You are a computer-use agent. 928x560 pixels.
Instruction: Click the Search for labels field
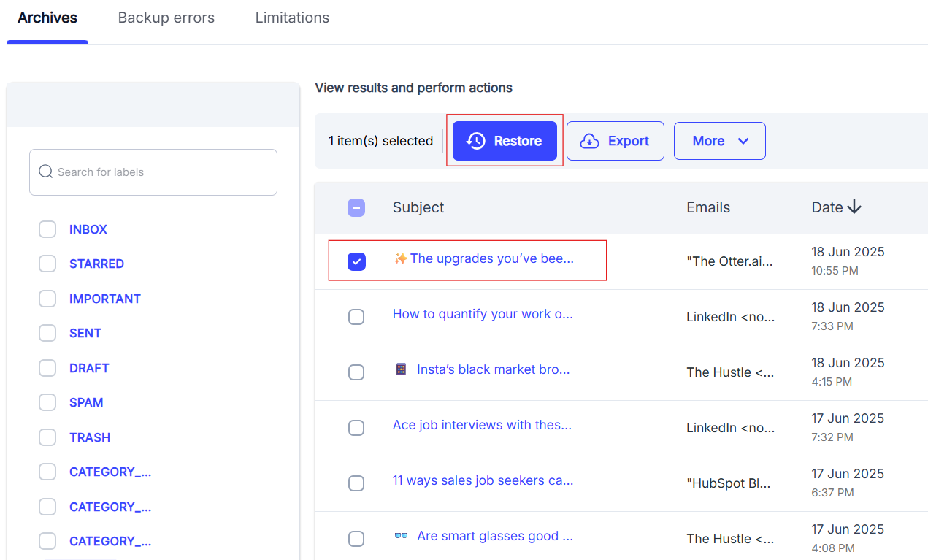click(x=153, y=172)
